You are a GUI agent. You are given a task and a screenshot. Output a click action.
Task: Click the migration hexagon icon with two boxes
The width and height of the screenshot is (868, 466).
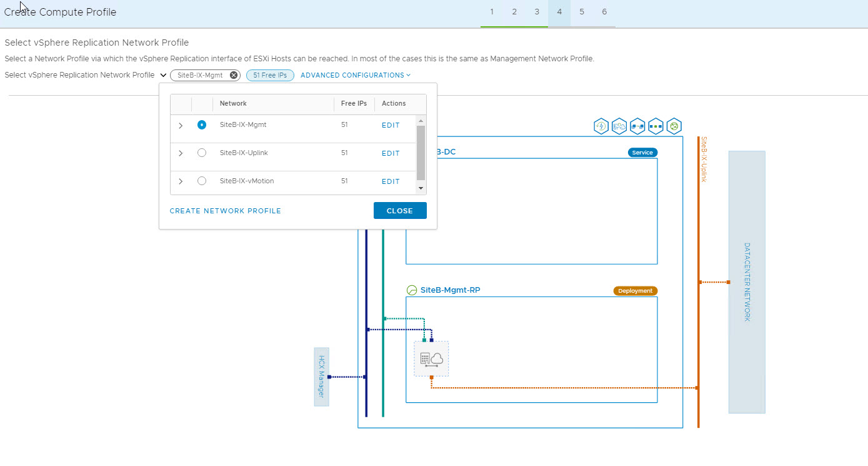[637, 126]
